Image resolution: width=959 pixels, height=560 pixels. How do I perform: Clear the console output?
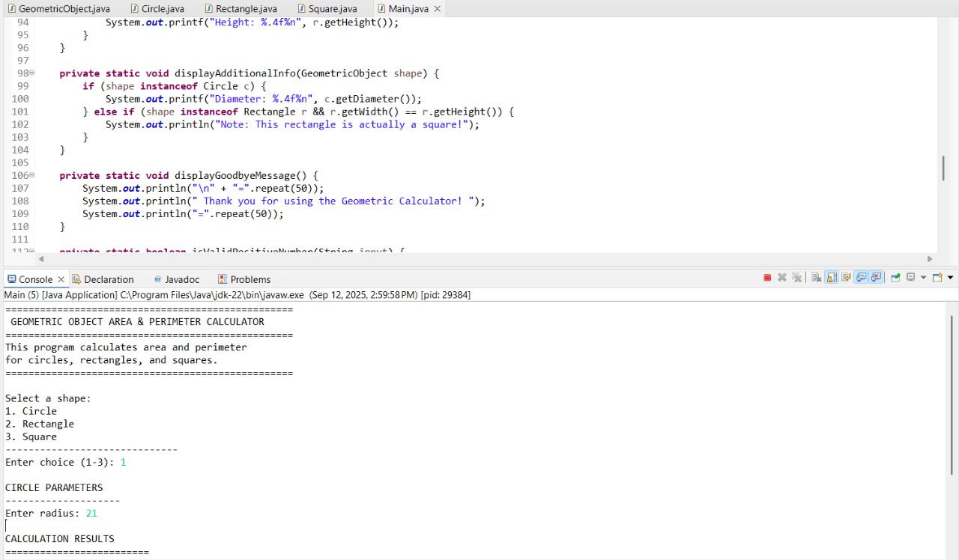(x=817, y=278)
